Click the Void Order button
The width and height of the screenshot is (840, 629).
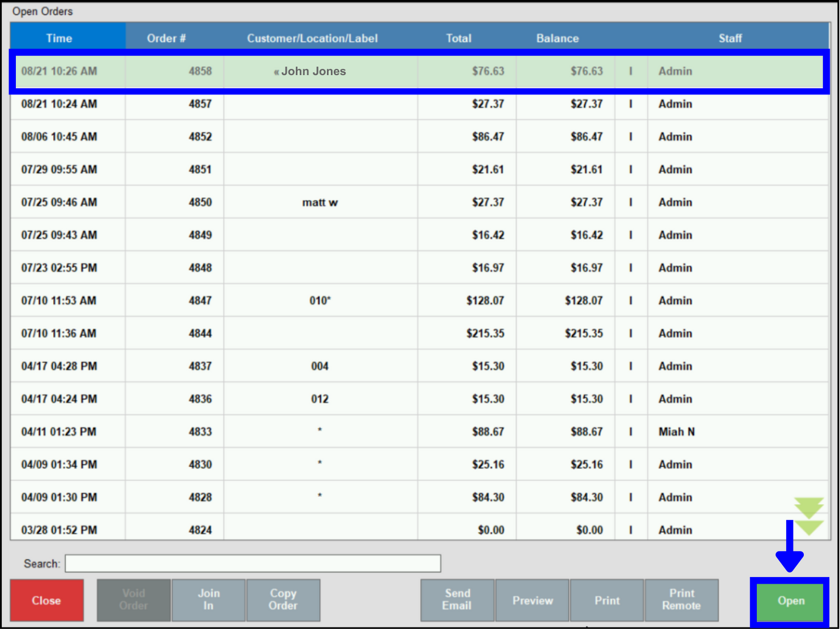point(134,600)
